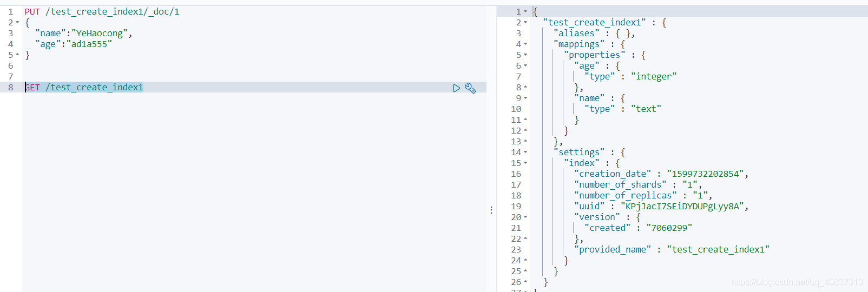Click the "aliases" : { } response line
The width and height of the screenshot is (868, 292).
(x=594, y=33)
